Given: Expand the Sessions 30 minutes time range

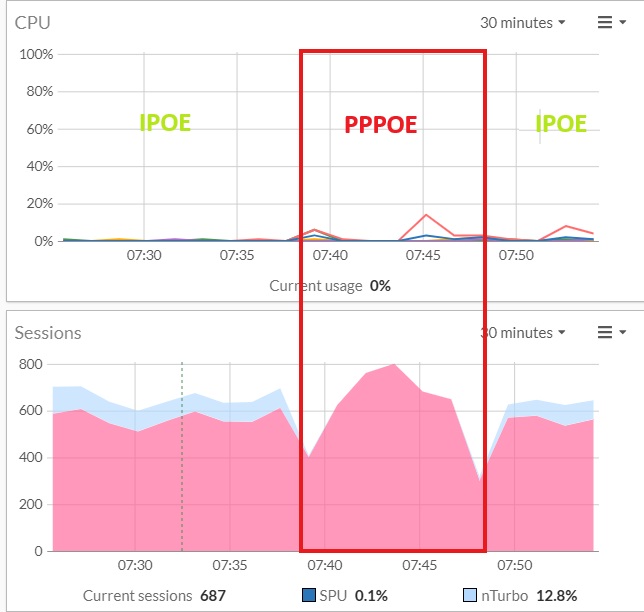Looking at the screenshot, I should [523, 333].
